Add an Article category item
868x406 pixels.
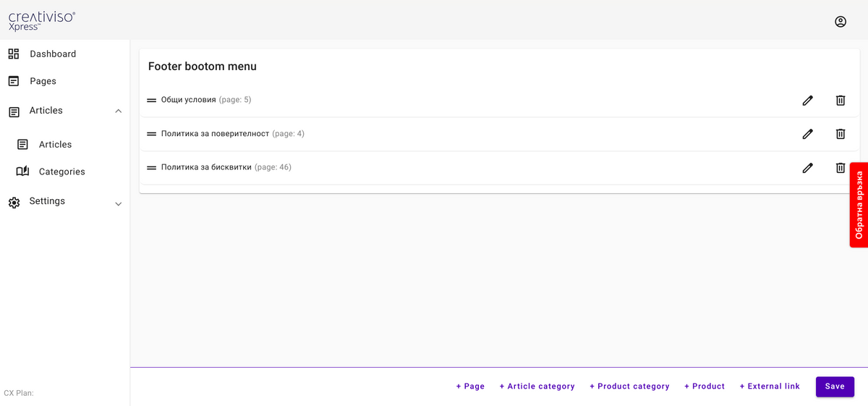[x=537, y=386]
